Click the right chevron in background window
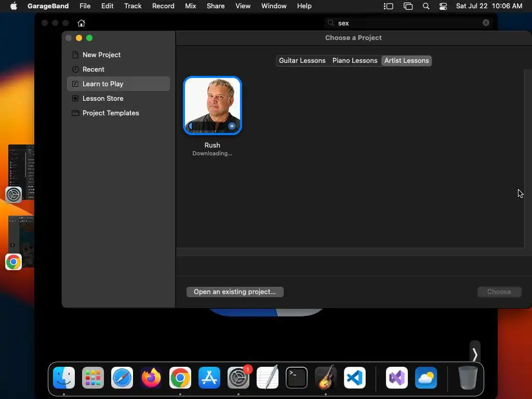Viewport: 532px width, 399px height. point(475,354)
